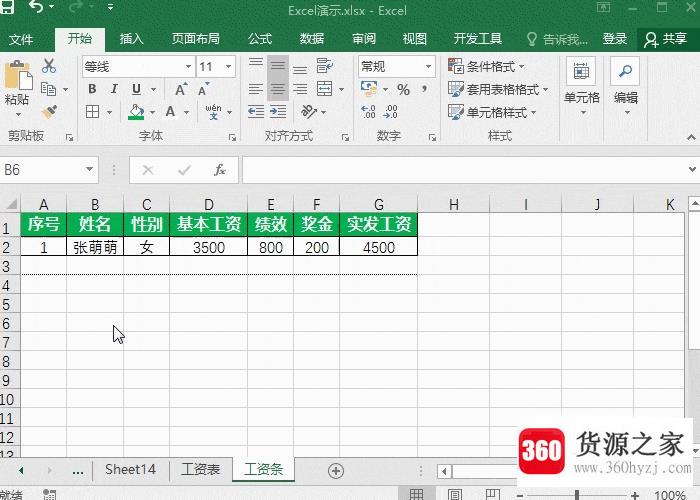Apply comma style
Image resolution: width=700 pixels, height=500 pixels.
425,89
